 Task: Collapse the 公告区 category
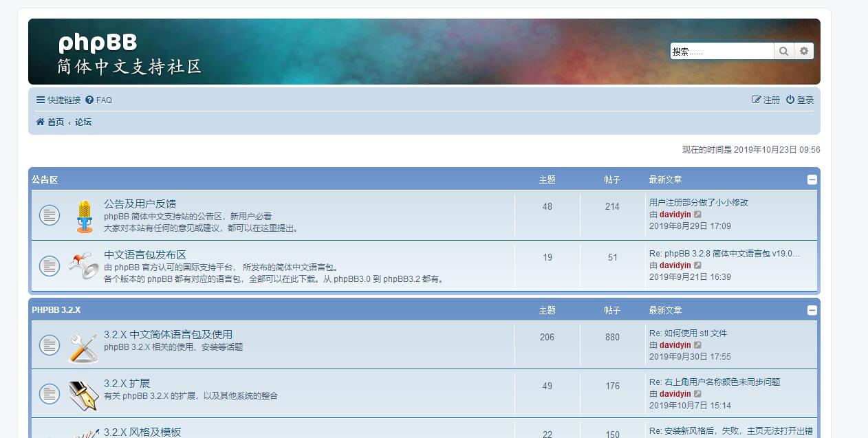point(812,179)
